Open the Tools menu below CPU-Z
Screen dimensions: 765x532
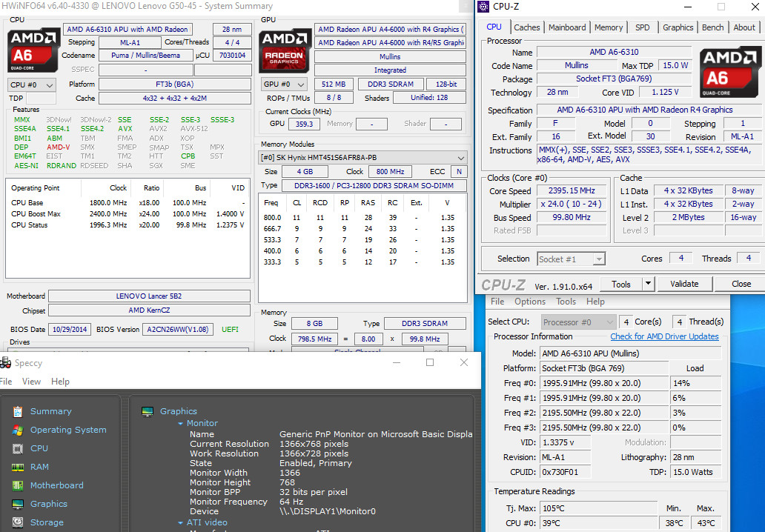[x=566, y=302]
